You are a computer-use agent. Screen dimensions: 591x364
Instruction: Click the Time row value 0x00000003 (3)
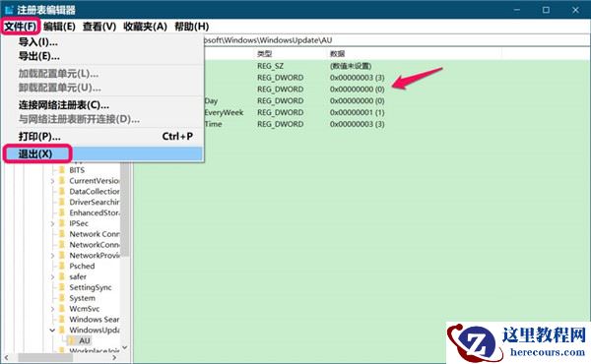[357, 124]
